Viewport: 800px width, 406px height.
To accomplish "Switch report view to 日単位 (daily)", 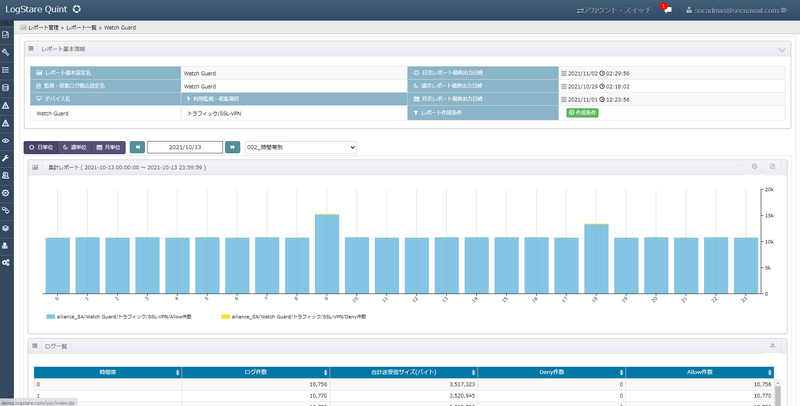I will pyautogui.click(x=40, y=147).
